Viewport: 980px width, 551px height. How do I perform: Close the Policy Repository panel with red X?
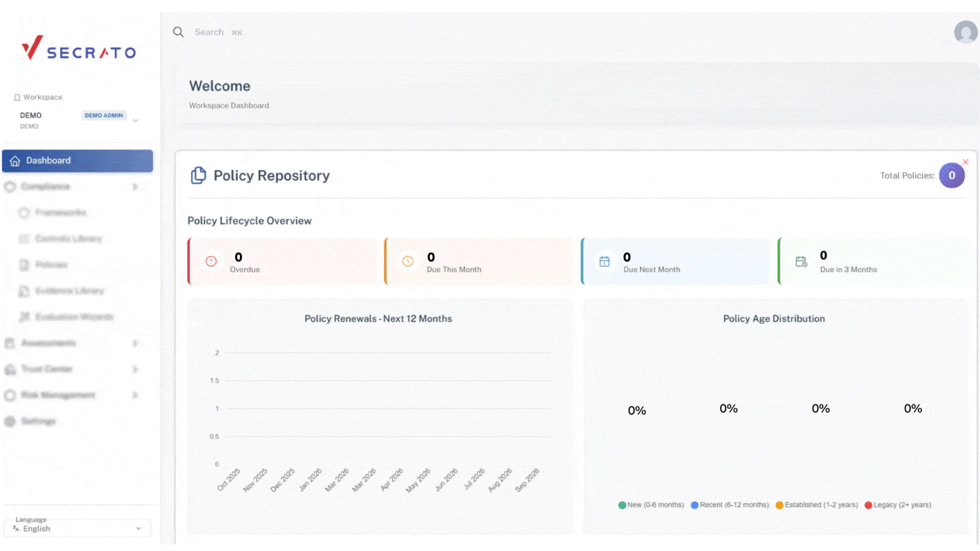965,162
